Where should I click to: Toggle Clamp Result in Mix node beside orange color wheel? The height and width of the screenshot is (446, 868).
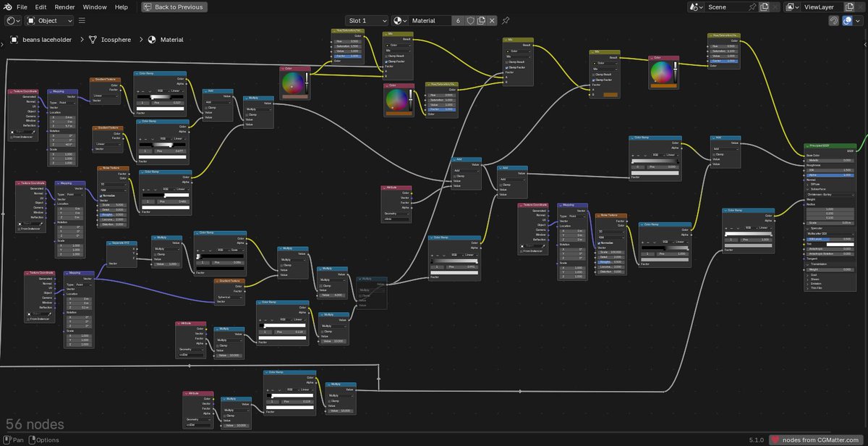pos(592,74)
